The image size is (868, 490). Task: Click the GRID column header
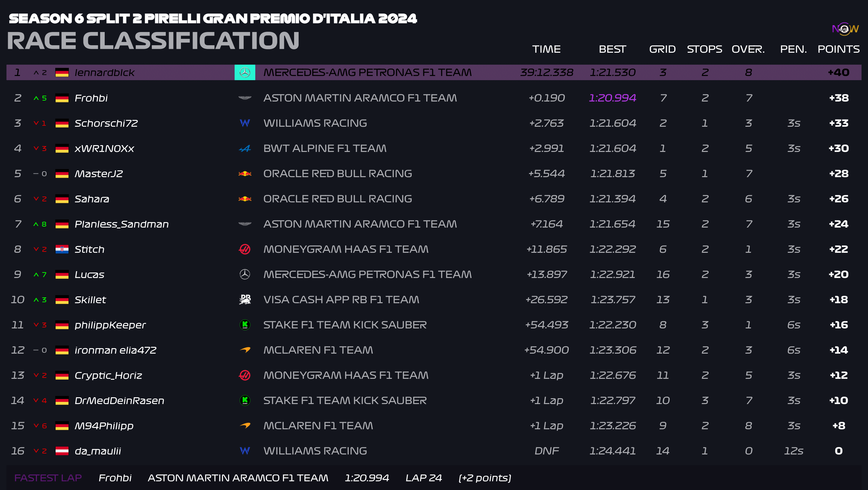click(662, 49)
